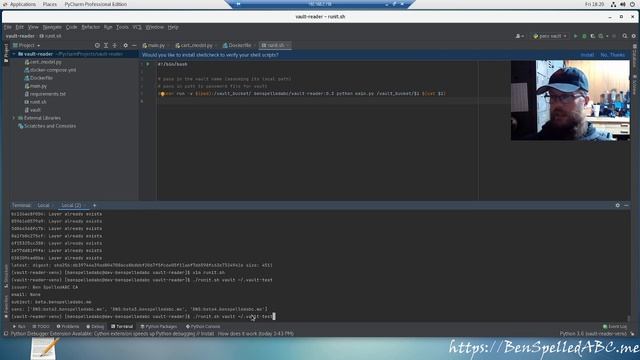Click the green Debug bug icon
This screenshot has height=360, width=640.
(x=584, y=36)
